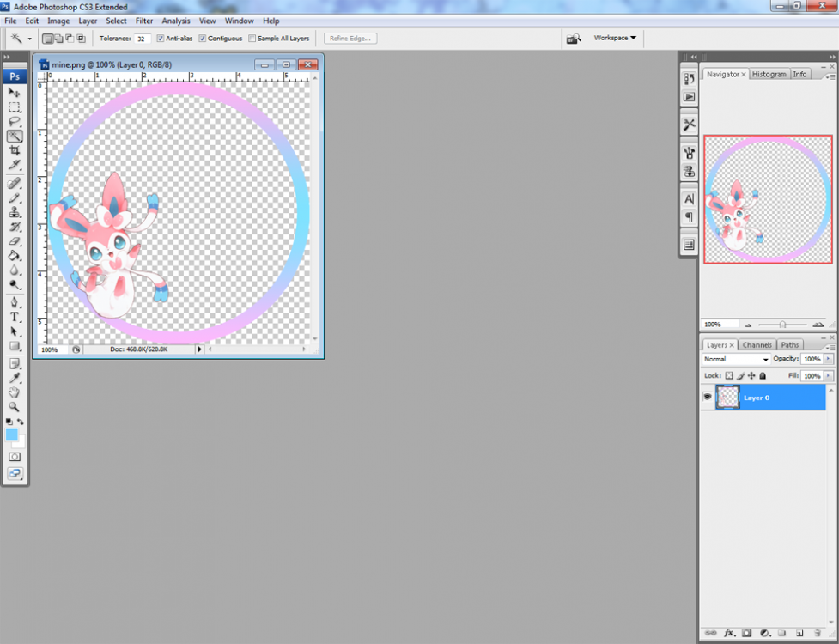Image resolution: width=839 pixels, height=644 pixels.
Task: Click the Tolerance input field
Action: (142, 39)
